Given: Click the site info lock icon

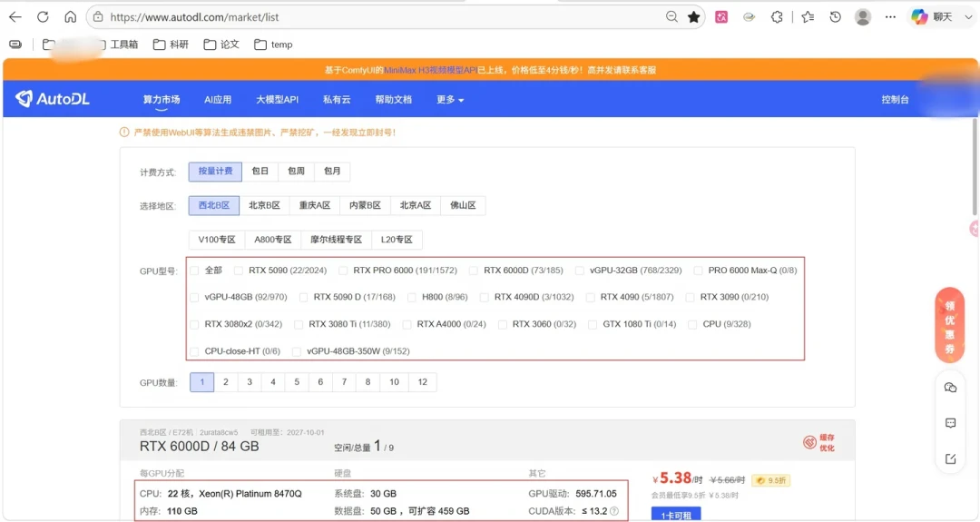Looking at the screenshot, I should pyautogui.click(x=98, y=17).
